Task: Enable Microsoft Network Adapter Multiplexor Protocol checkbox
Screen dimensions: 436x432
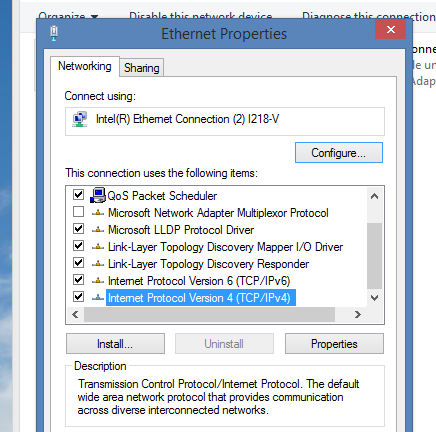Action: (78, 212)
